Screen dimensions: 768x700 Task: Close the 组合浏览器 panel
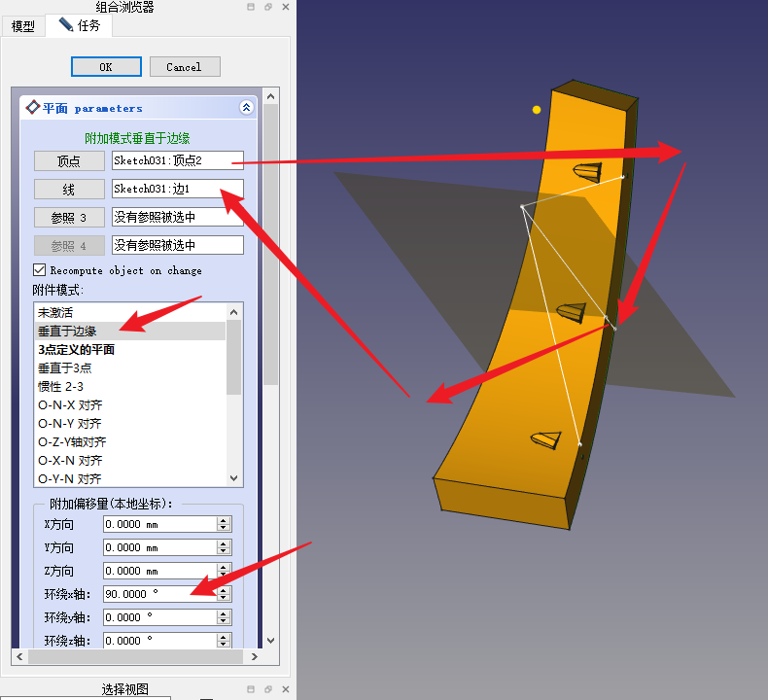click(x=286, y=7)
